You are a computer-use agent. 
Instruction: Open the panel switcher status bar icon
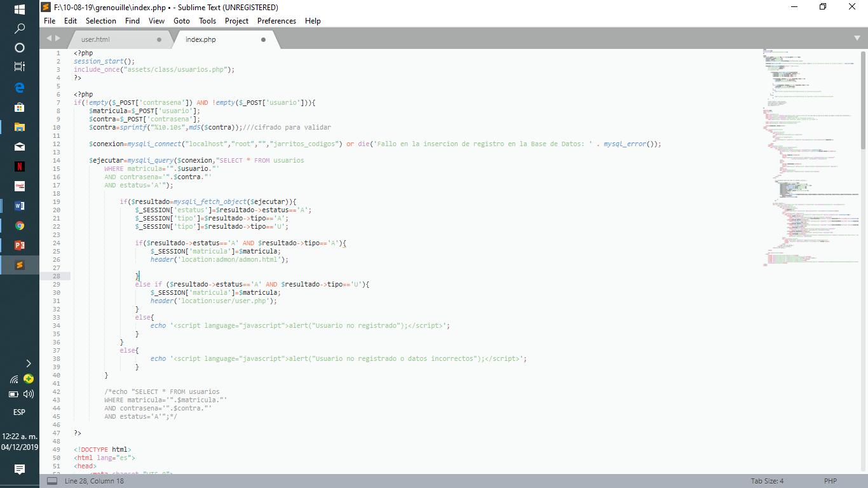(x=52, y=481)
